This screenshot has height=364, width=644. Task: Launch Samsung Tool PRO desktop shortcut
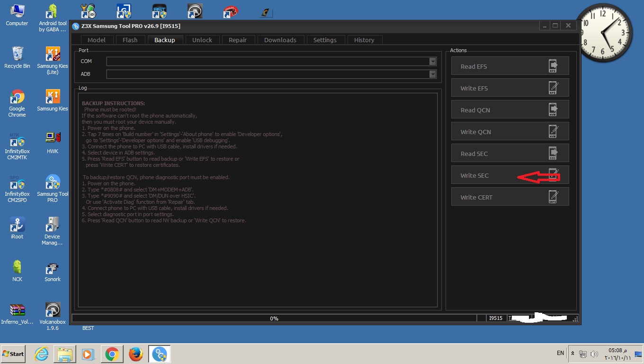coord(53,189)
